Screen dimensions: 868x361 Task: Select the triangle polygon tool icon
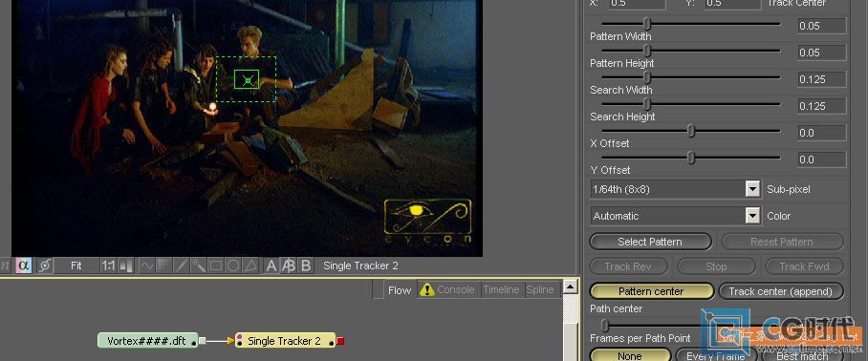pos(250,265)
